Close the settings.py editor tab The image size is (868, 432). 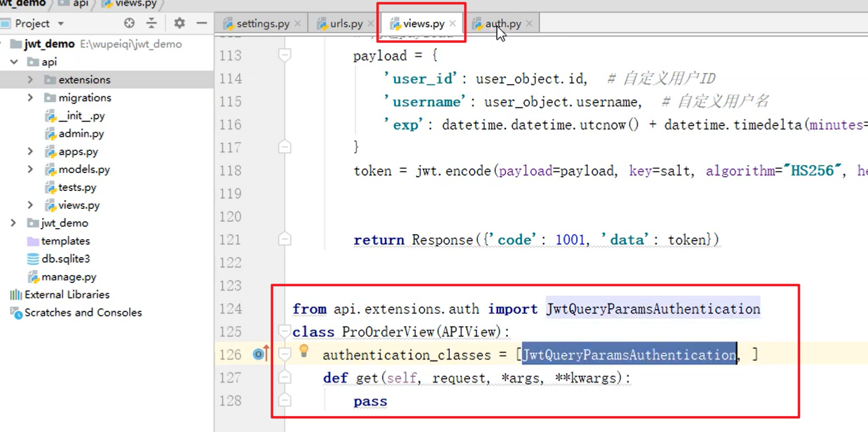point(298,23)
